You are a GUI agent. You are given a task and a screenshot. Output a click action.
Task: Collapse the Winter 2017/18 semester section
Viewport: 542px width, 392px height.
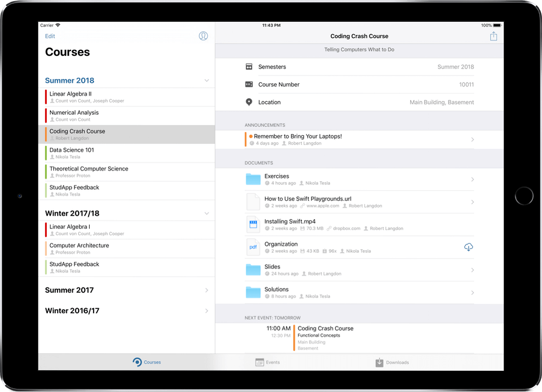(x=206, y=214)
